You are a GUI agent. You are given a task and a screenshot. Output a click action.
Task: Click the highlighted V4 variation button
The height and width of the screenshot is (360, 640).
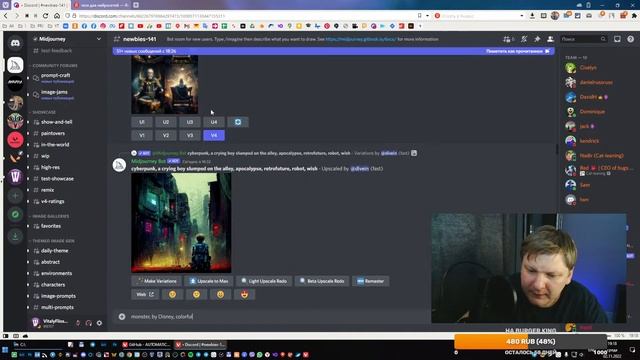click(x=214, y=136)
